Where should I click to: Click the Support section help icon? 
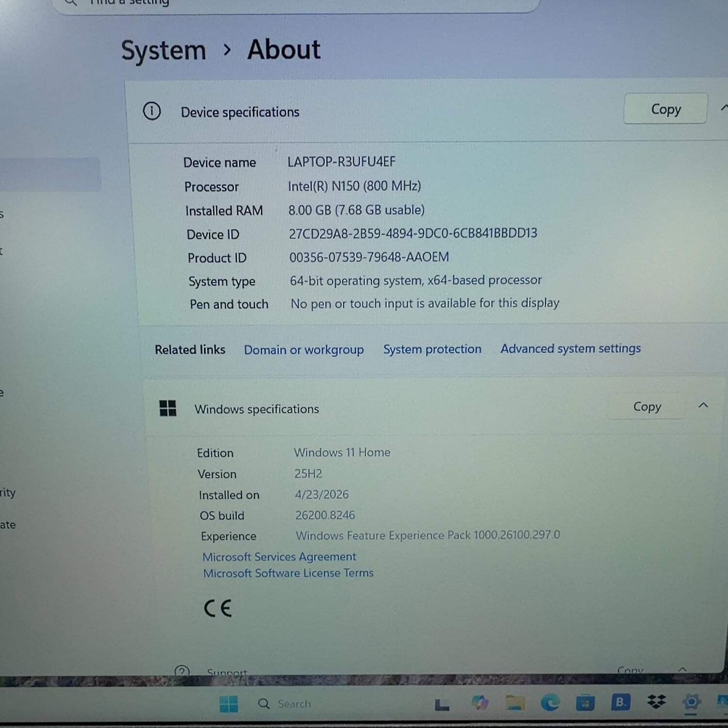click(x=182, y=671)
